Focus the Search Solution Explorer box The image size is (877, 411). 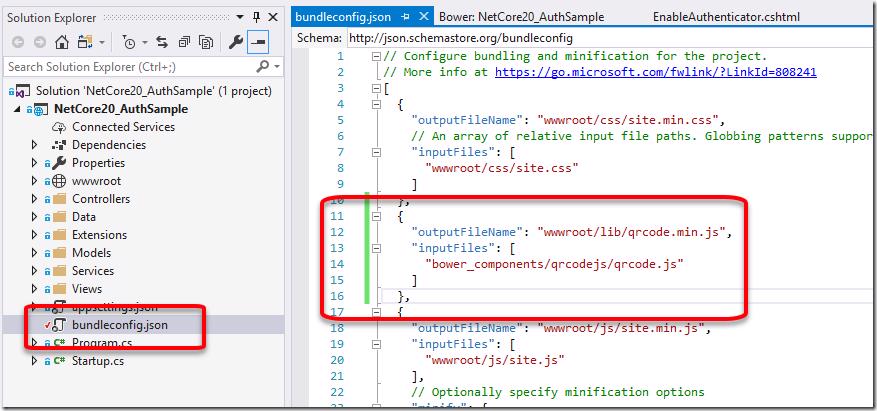click(x=130, y=67)
